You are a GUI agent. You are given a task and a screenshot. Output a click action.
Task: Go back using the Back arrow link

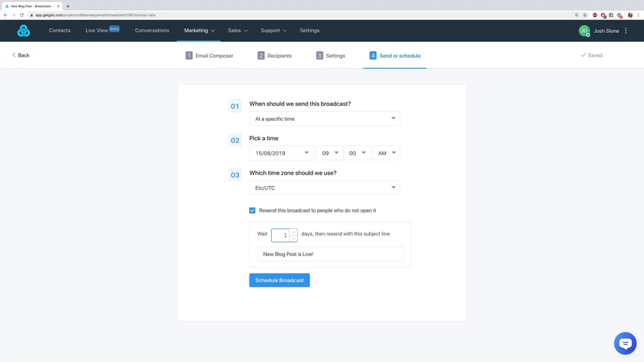21,55
